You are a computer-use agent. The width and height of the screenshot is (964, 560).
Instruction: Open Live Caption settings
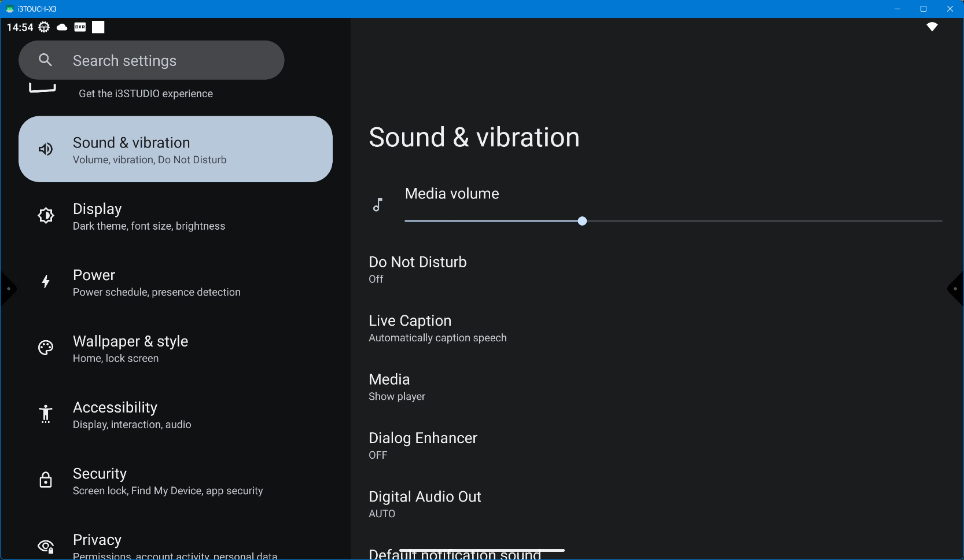[x=437, y=328]
